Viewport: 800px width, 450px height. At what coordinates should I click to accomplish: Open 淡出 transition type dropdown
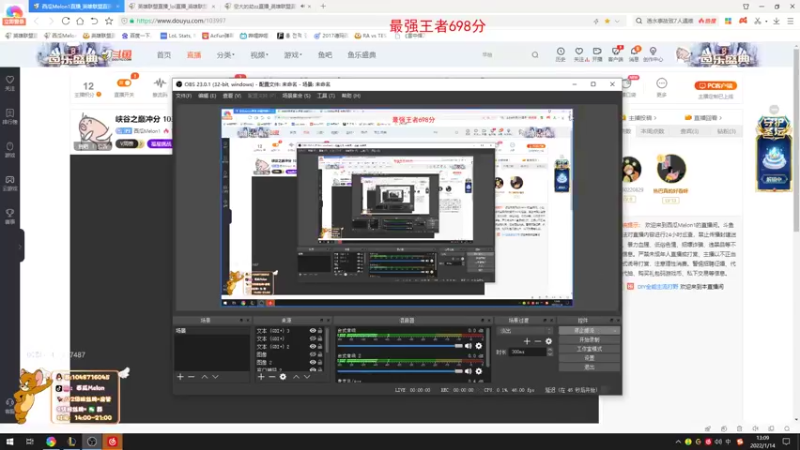coord(524,331)
